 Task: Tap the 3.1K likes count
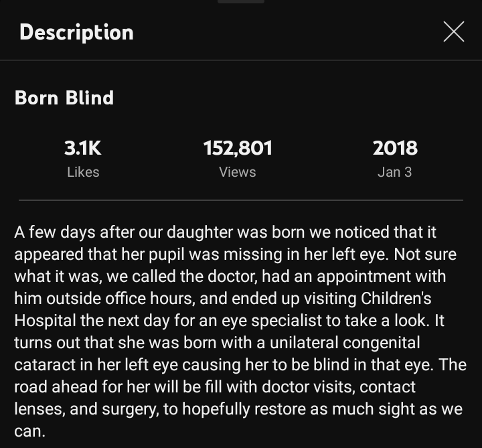pyautogui.click(x=83, y=147)
